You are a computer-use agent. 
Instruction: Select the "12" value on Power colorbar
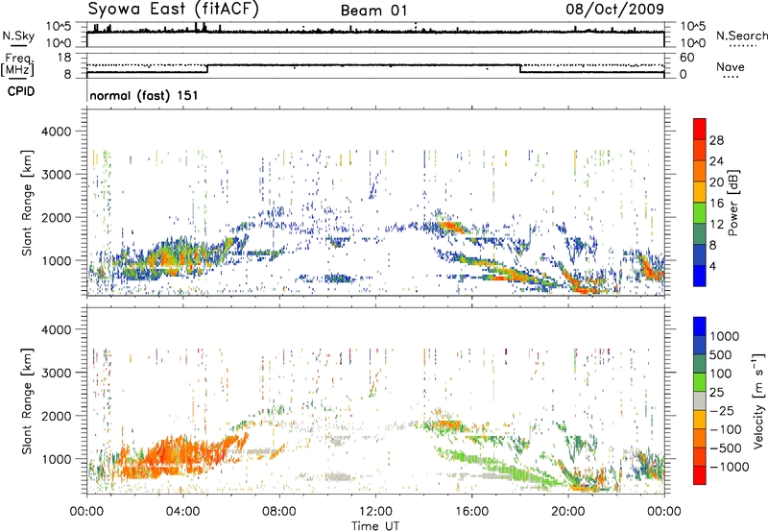716,225
